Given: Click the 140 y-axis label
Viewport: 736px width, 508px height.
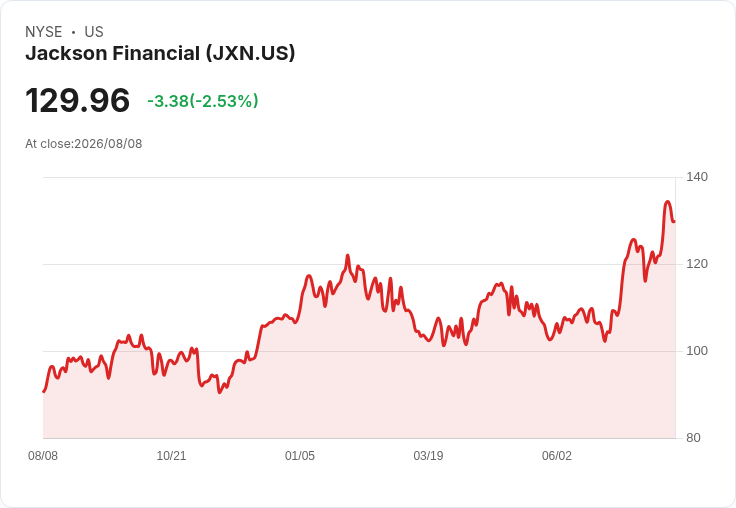Looking at the screenshot, I should tap(697, 177).
